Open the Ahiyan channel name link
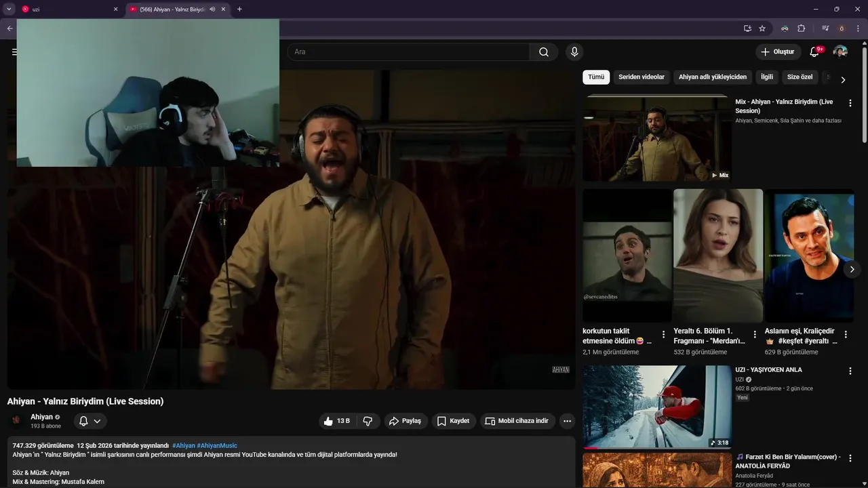 41,417
